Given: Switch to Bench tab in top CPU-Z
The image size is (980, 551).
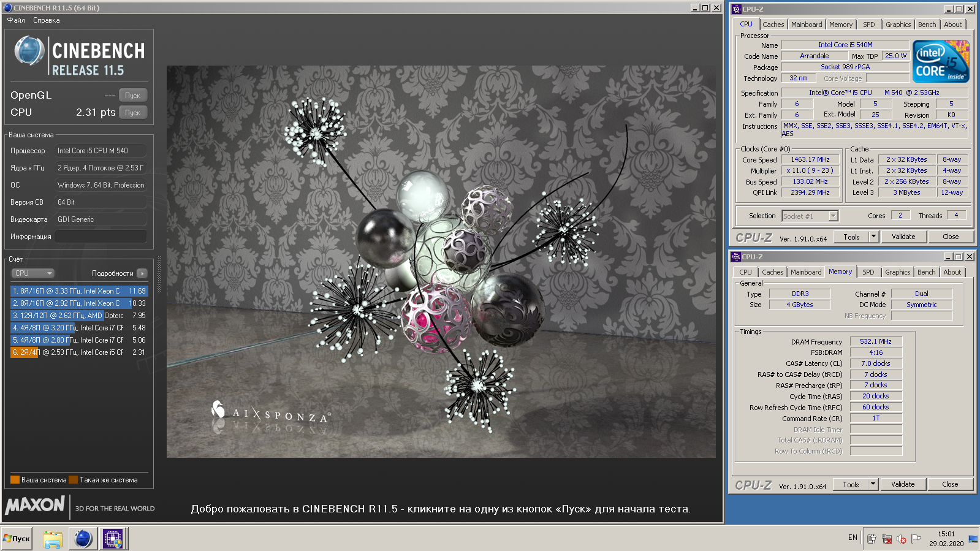Looking at the screenshot, I should pos(927,25).
